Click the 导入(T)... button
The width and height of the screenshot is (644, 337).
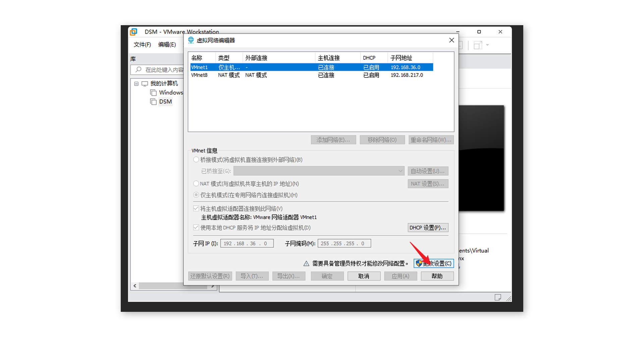[x=252, y=276]
